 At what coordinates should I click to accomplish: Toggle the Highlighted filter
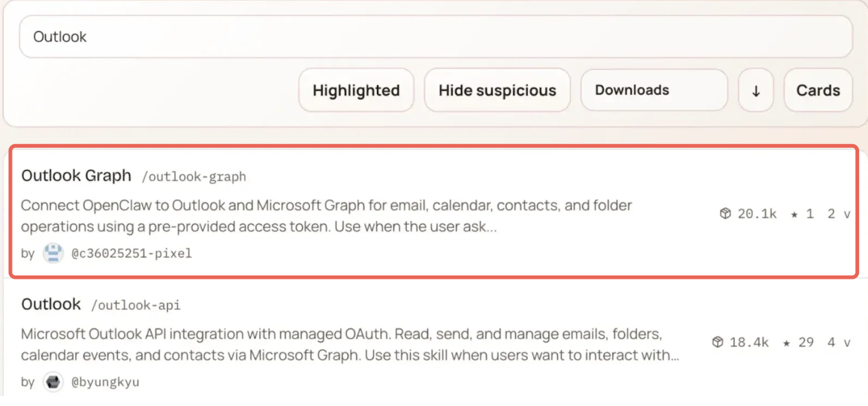pos(356,90)
